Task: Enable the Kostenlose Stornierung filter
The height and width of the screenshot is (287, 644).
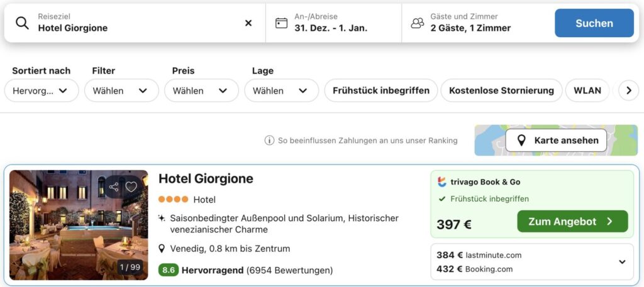Action: point(501,90)
